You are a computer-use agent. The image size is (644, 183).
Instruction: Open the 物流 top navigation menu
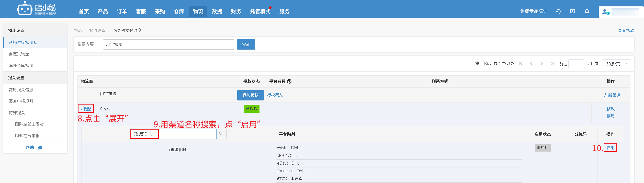(198, 12)
